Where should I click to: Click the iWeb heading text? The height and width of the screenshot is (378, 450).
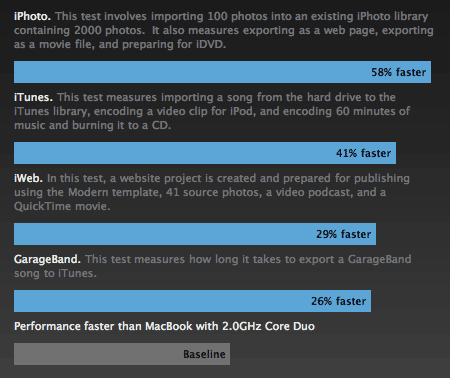(x=28, y=178)
